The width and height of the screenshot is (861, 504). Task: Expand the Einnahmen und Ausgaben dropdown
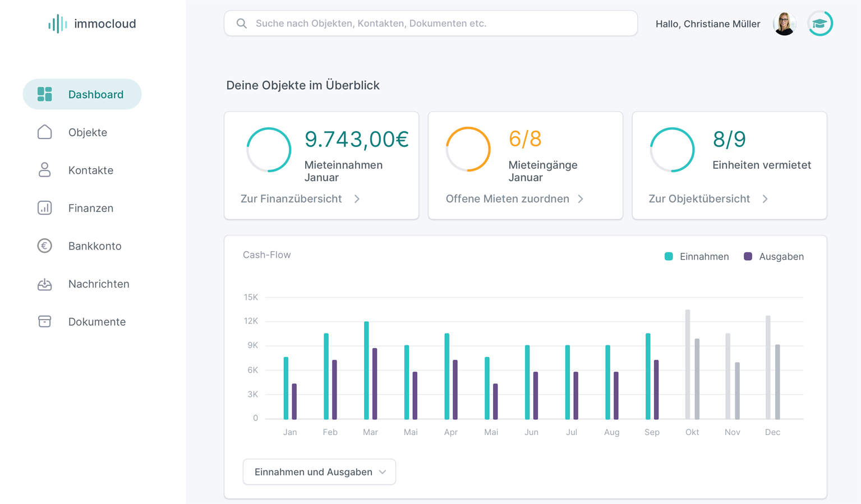319,472
